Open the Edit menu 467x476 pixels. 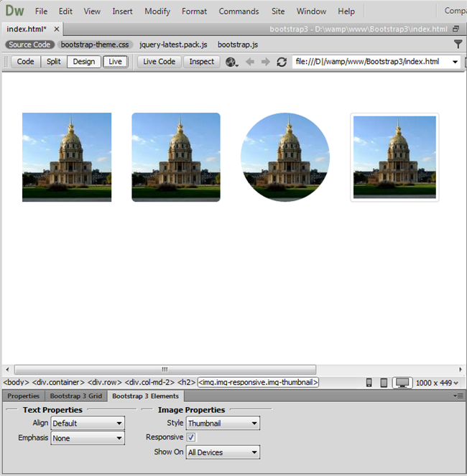point(65,11)
